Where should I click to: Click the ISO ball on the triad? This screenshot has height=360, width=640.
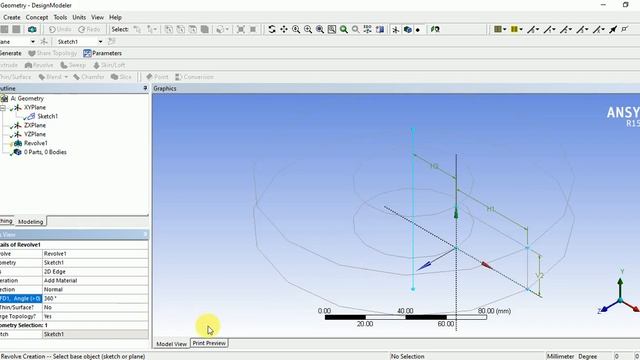point(620,300)
